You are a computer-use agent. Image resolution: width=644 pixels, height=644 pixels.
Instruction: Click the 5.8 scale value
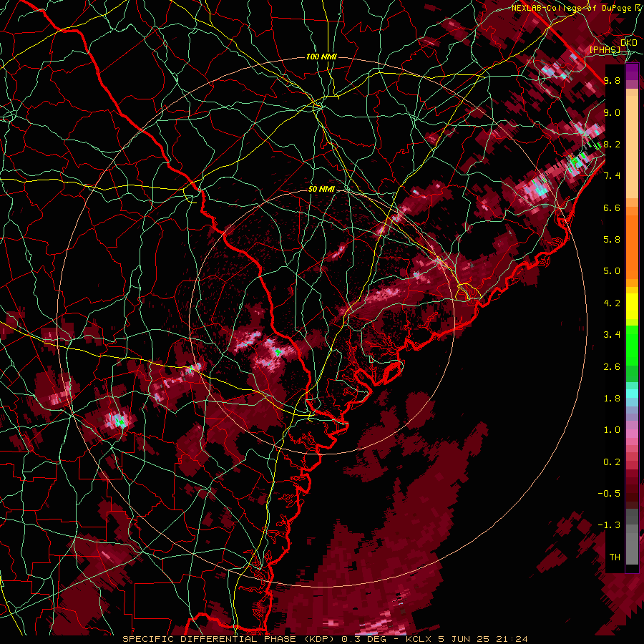pyautogui.click(x=612, y=239)
